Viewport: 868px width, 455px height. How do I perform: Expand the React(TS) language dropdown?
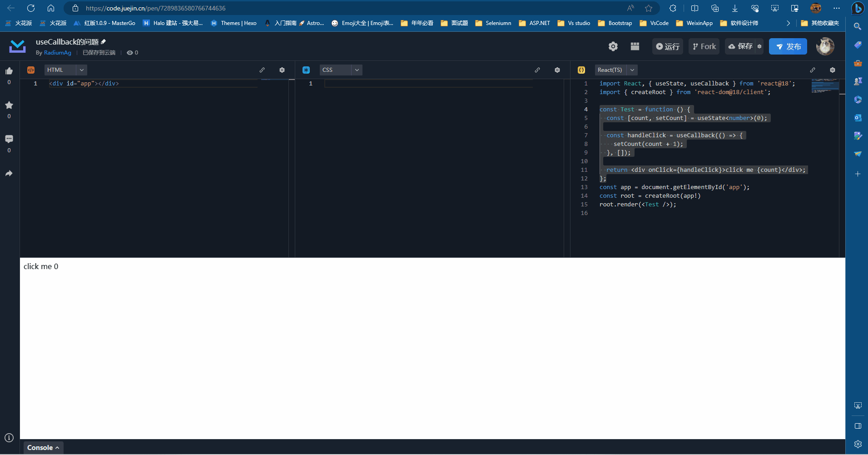pyautogui.click(x=632, y=70)
